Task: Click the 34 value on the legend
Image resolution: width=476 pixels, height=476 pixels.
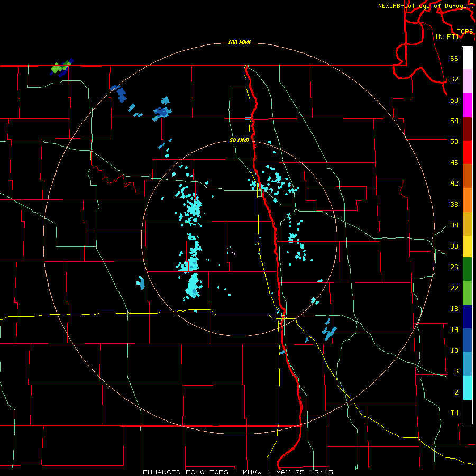Action: tap(454, 225)
